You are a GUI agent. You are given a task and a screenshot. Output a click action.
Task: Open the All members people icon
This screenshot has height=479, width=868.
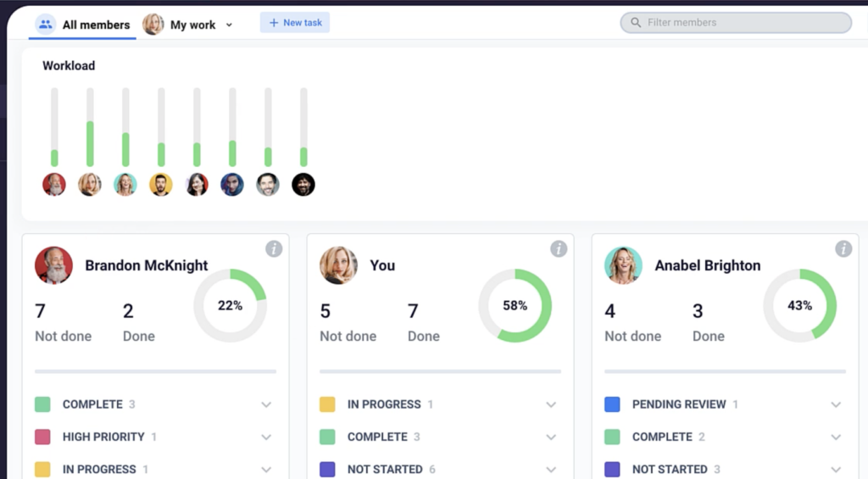tap(46, 25)
